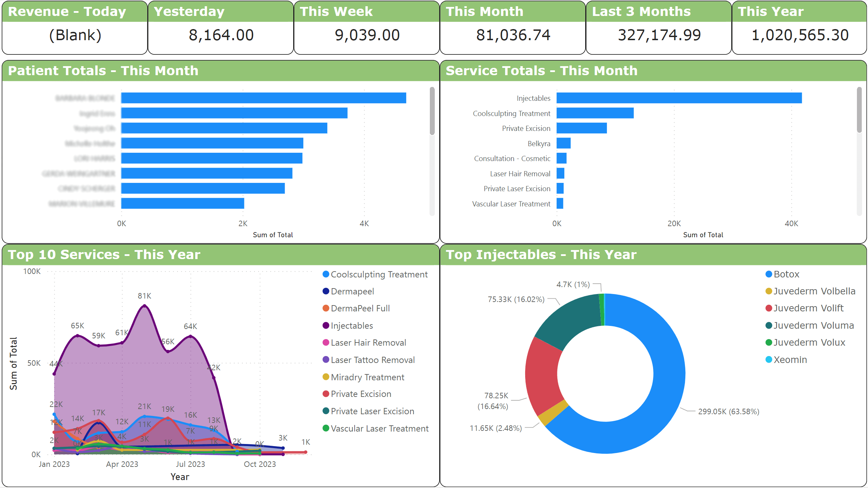Click the Coolsculpting Treatment bar
Screen dimensions: 868x488
coord(594,113)
